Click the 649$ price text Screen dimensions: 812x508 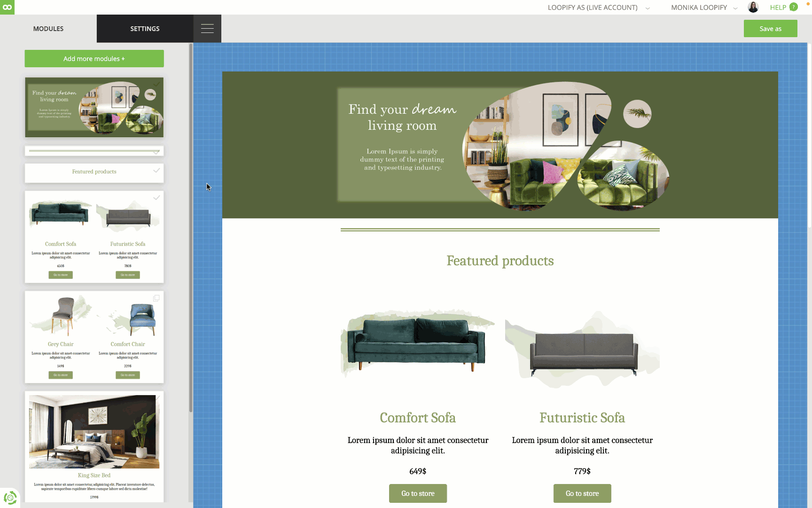click(x=418, y=471)
